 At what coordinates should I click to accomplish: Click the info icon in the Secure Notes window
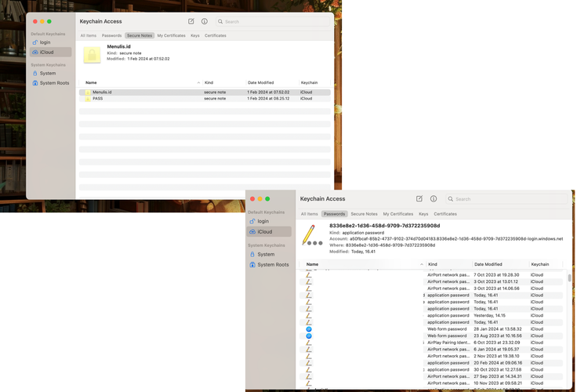click(205, 22)
